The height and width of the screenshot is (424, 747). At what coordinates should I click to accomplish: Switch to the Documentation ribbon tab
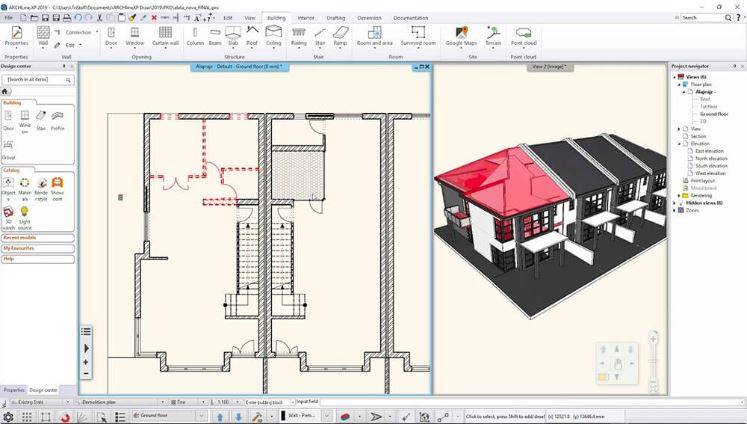(411, 18)
